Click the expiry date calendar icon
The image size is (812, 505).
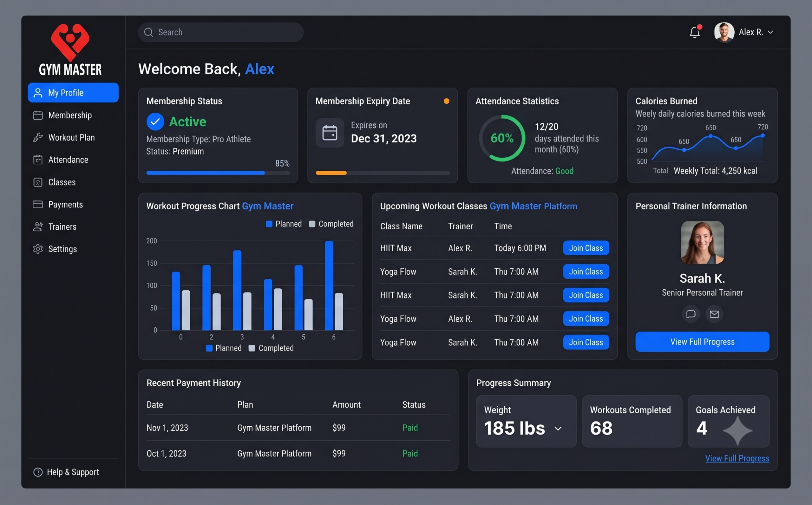[330, 133]
